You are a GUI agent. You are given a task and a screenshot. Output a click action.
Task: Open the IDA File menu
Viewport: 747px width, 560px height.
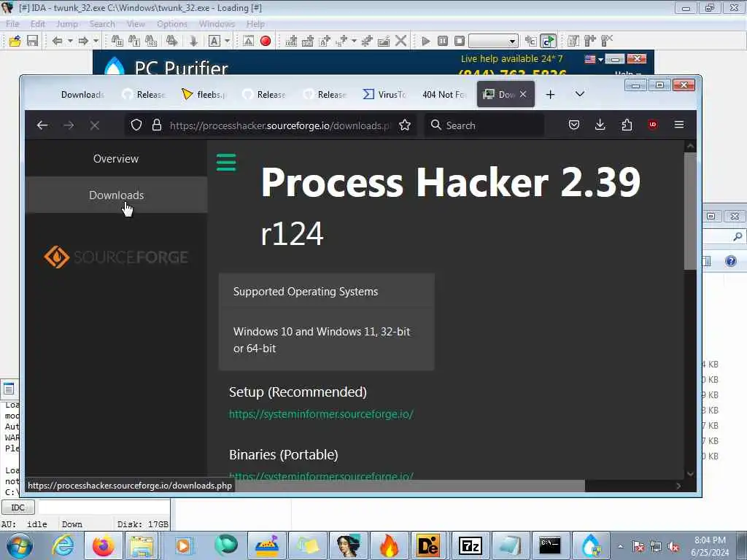[x=12, y=24]
